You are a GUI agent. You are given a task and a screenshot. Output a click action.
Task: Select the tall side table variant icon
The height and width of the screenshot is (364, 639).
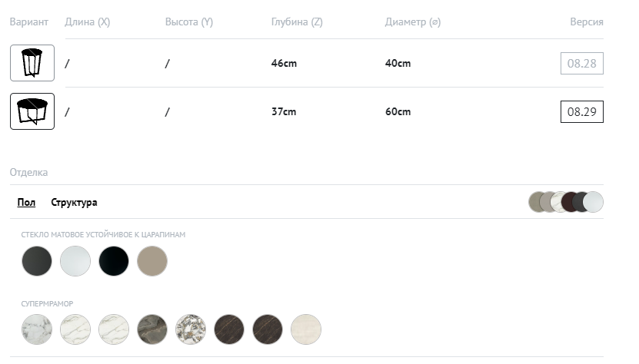coord(32,63)
